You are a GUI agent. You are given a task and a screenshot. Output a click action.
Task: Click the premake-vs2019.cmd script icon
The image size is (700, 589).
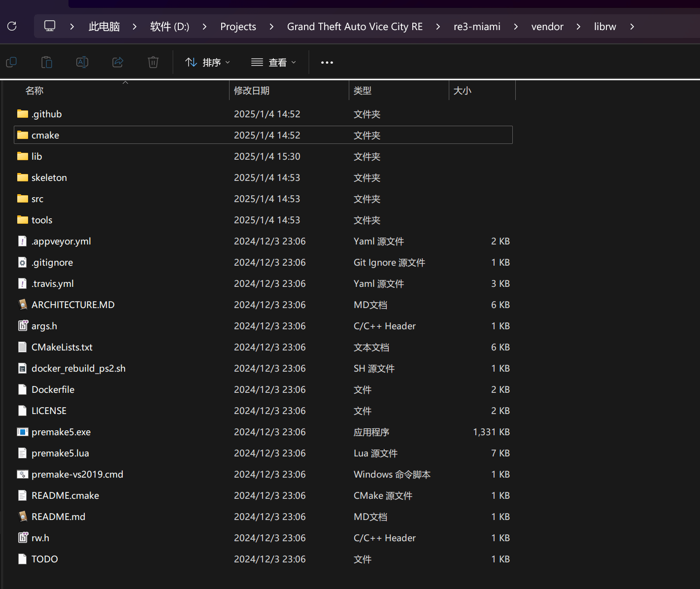[23, 474]
